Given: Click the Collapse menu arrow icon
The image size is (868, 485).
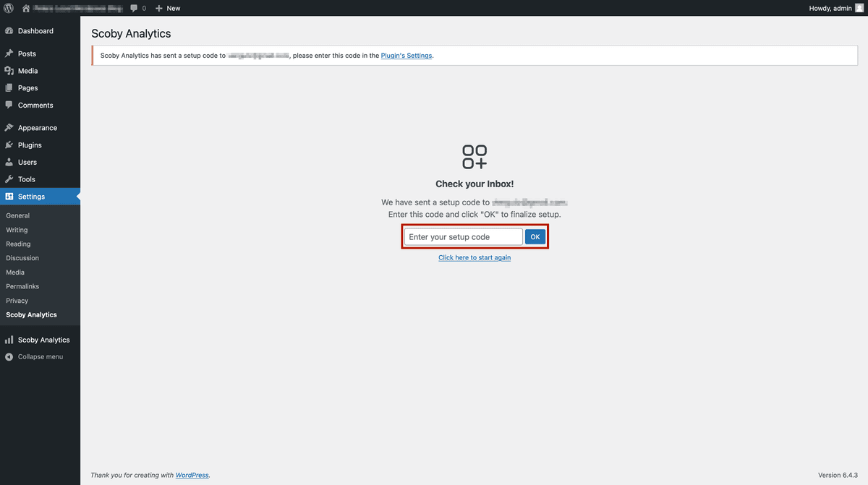Looking at the screenshot, I should [9, 357].
